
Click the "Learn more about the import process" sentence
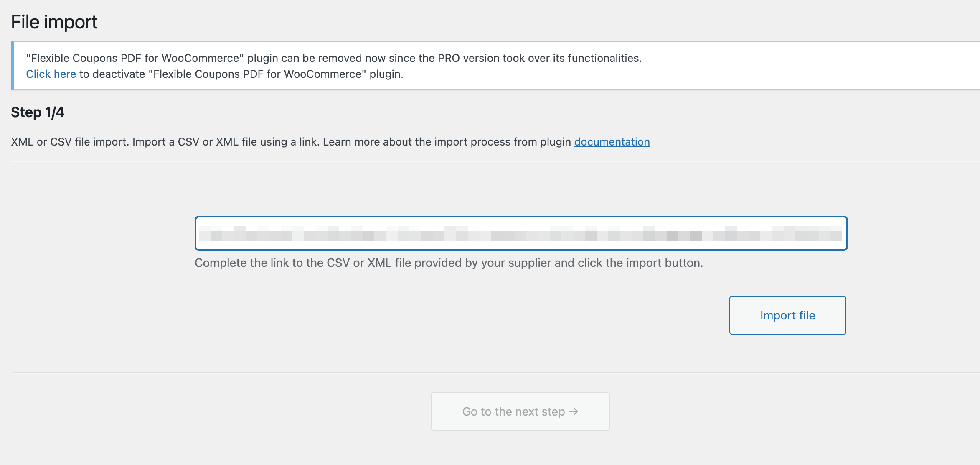[447, 142]
